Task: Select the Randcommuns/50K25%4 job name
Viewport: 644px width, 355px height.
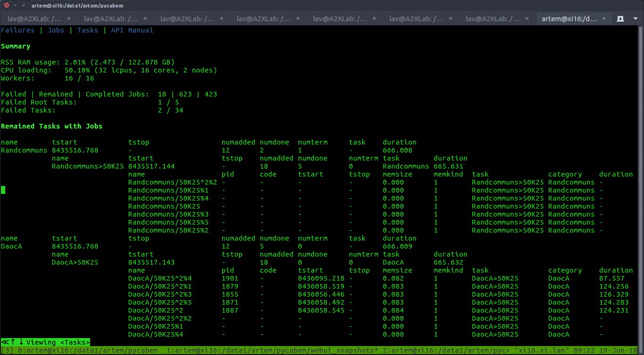Action: click(x=168, y=198)
